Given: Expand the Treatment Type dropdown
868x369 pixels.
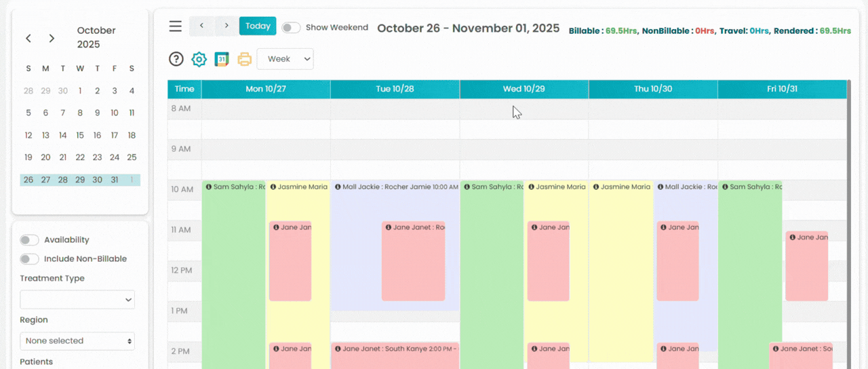Looking at the screenshot, I should tap(77, 299).
